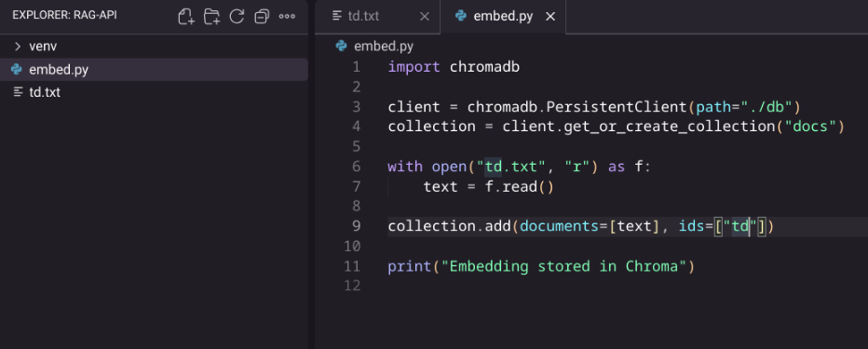The height and width of the screenshot is (349, 868).
Task: Click the Python icon beside embed.py in Explorer
Action: coord(17,70)
